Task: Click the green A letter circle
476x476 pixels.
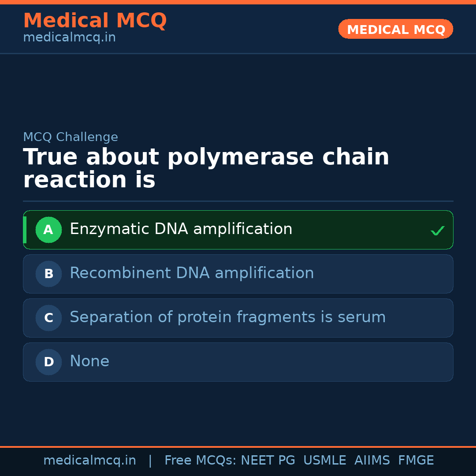Action: (x=48, y=230)
